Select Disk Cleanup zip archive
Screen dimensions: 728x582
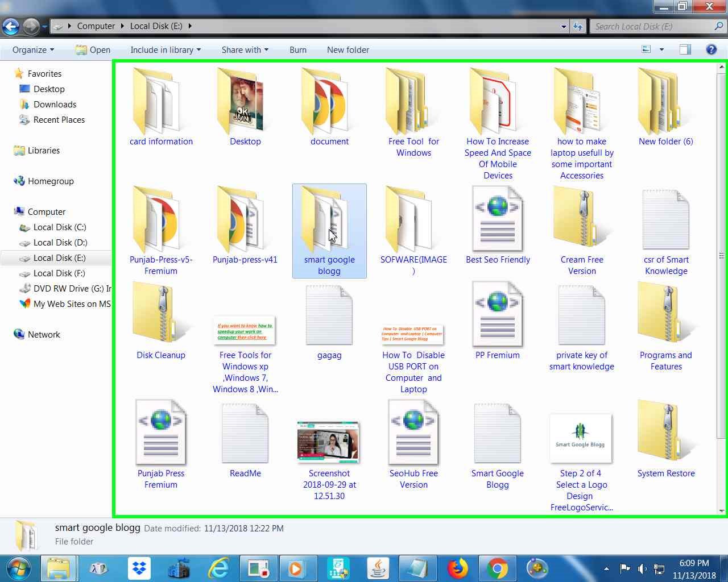coord(161,321)
